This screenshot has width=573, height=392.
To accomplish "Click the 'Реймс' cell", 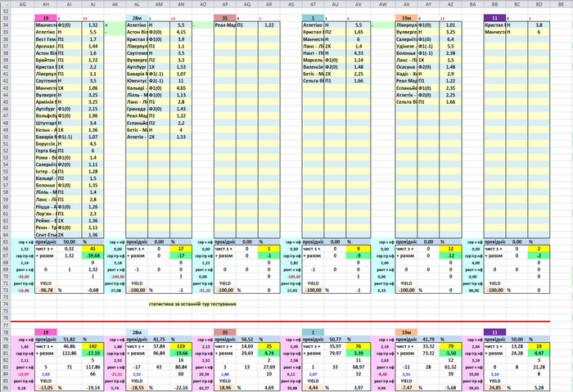I will pyautogui.click(x=46, y=220).
